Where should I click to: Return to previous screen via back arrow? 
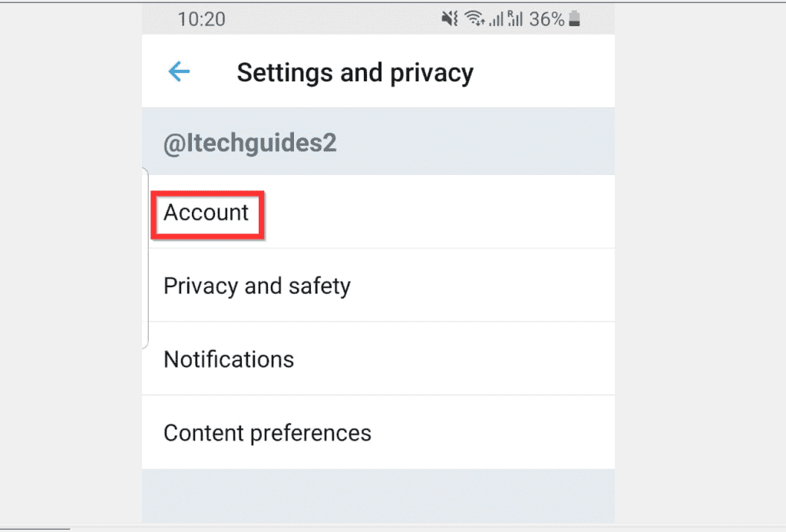click(179, 71)
